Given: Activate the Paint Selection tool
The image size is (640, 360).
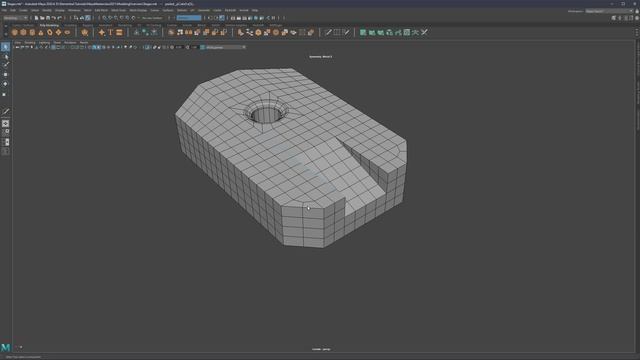Looking at the screenshot, I should pos(5,65).
